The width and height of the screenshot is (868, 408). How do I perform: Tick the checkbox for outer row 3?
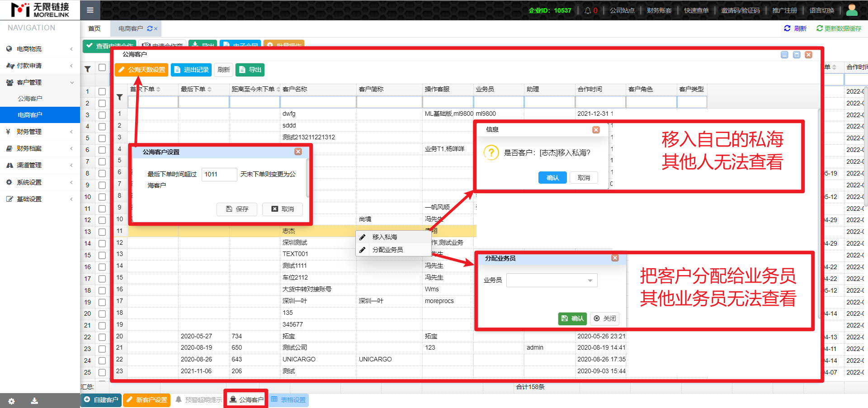click(x=102, y=115)
